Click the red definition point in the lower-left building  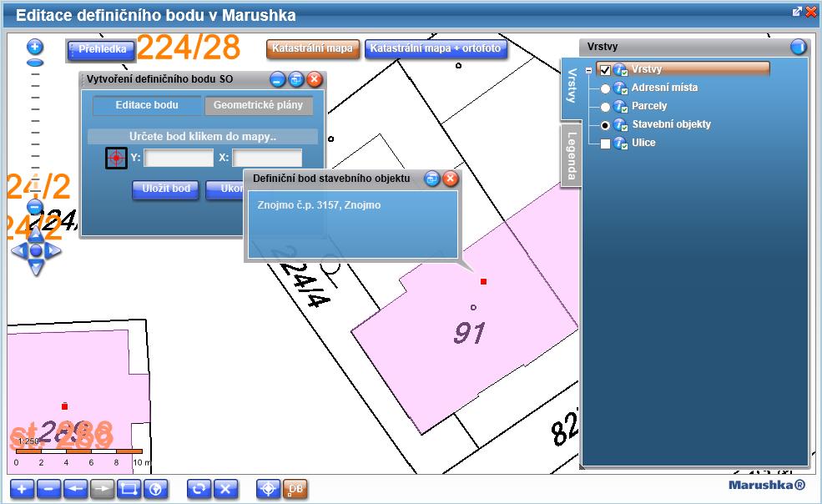[64, 406]
